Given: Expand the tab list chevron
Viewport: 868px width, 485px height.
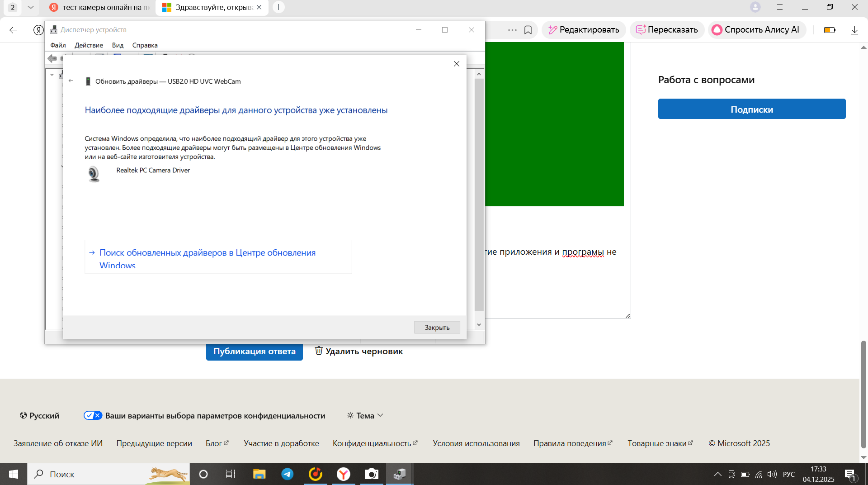Looking at the screenshot, I should coord(30,7).
